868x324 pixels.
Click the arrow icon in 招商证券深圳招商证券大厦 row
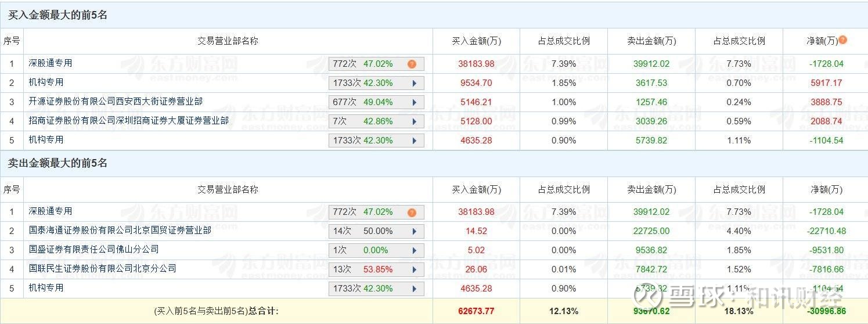coord(415,121)
